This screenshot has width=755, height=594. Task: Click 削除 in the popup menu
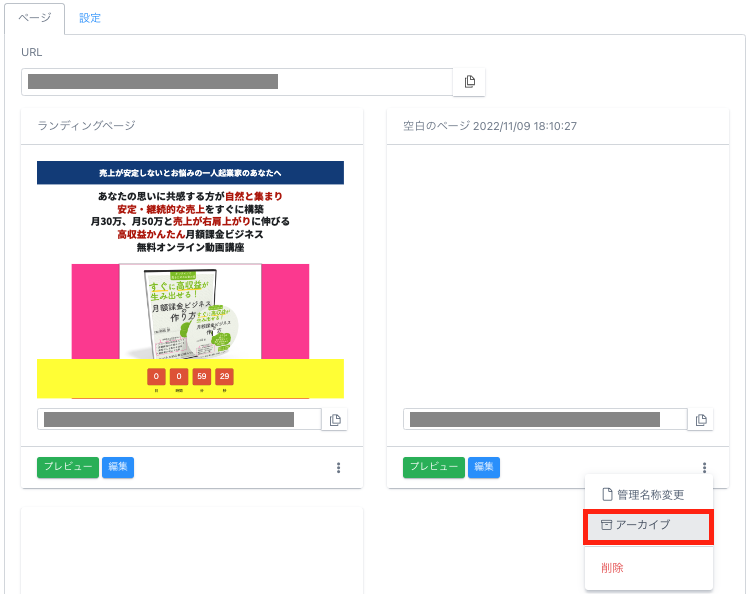[x=613, y=567]
